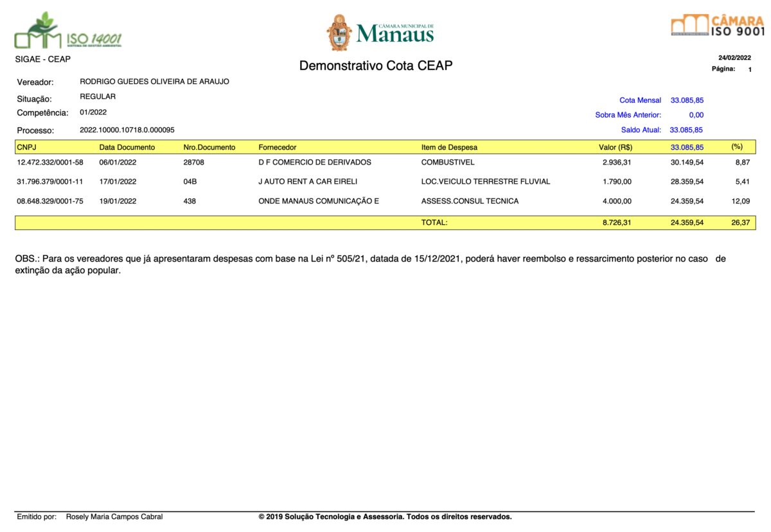The image size is (771, 532).
Task: Click the Câmara ISO 9001 logo
Action: [x=718, y=25]
